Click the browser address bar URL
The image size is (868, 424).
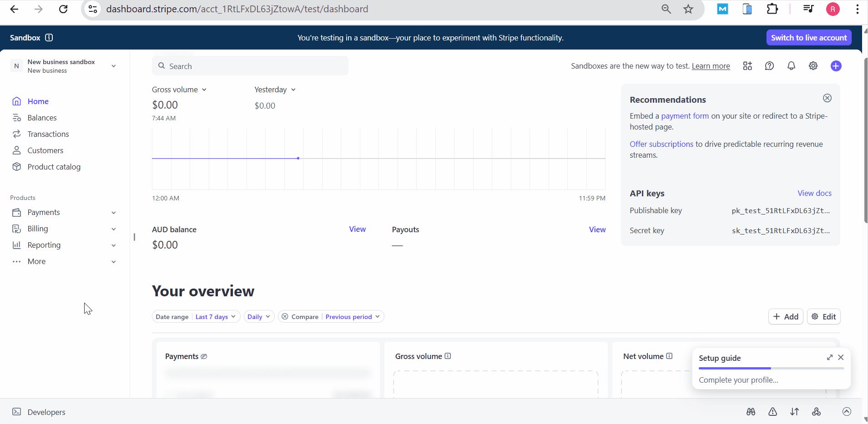[237, 9]
